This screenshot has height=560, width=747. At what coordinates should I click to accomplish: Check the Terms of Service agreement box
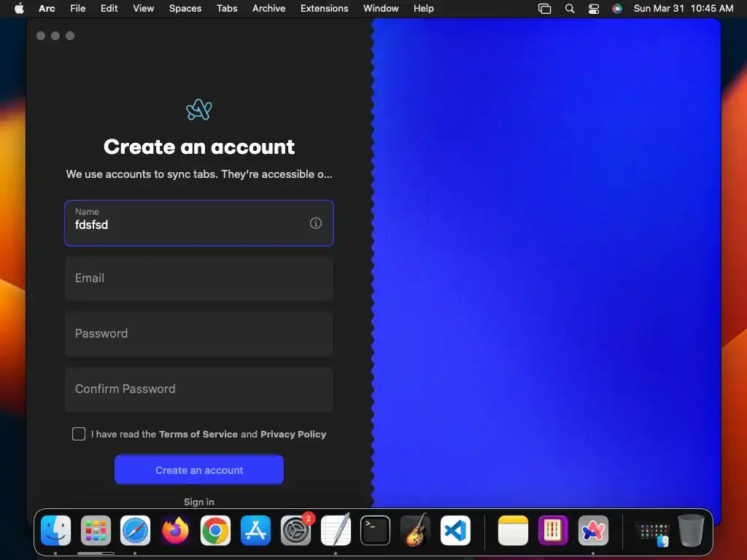(79, 434)
